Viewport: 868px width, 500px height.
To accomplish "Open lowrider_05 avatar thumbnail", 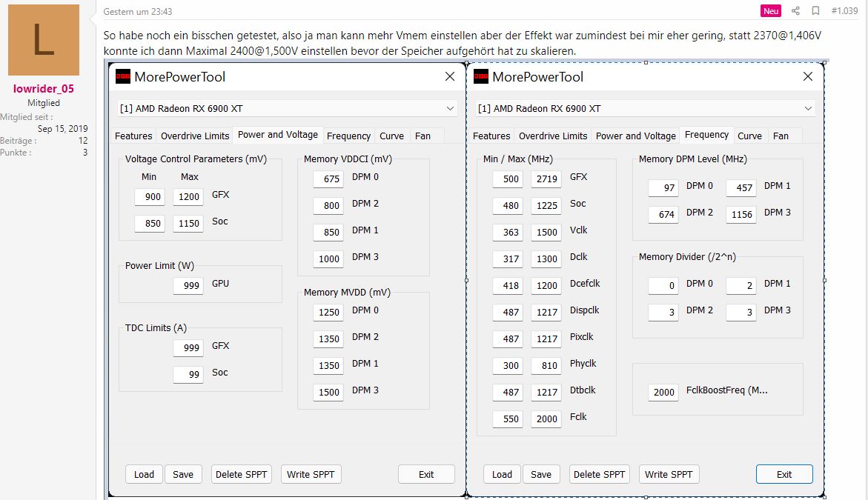I will 44,40.
